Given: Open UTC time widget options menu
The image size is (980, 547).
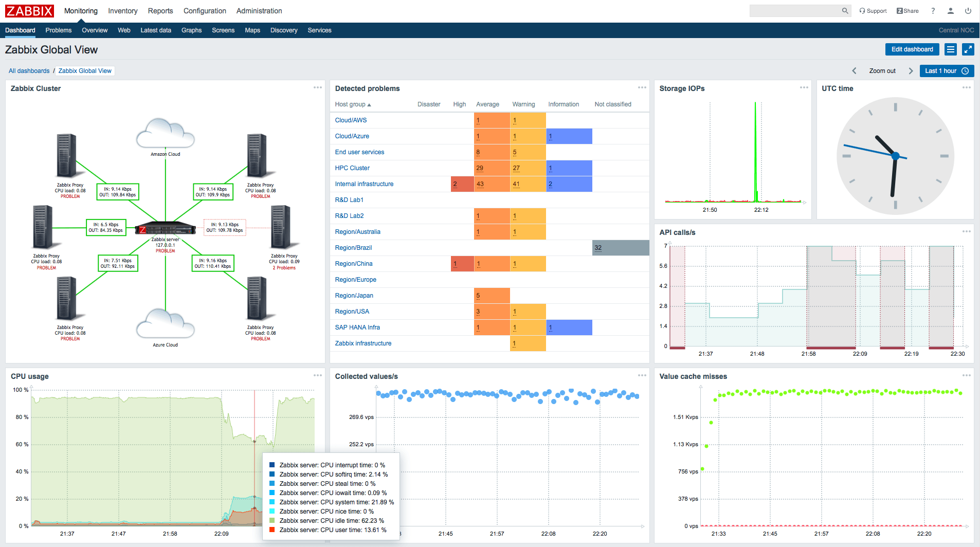Looking at the screenshot, I should (x=967, y=87).
